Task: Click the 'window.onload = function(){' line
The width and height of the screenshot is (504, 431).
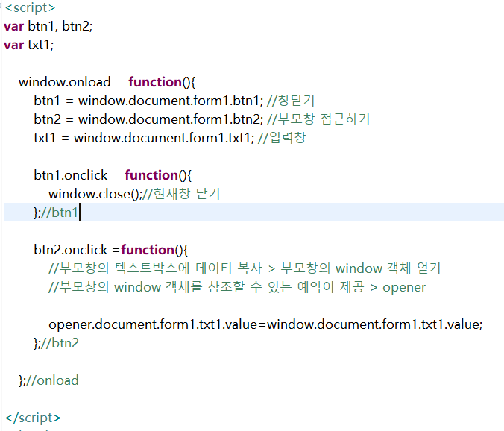Action: click(x=107, y=82)
